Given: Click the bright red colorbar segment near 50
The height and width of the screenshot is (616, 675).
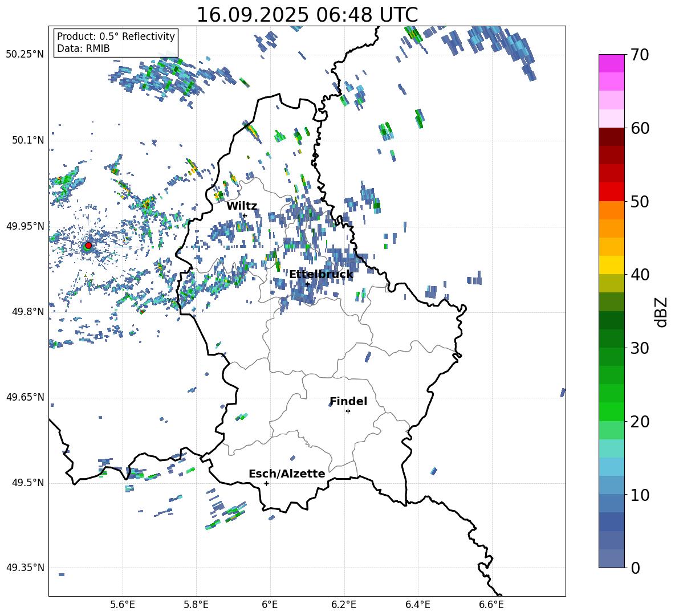Looking at the screenshot, I should 611,192.
